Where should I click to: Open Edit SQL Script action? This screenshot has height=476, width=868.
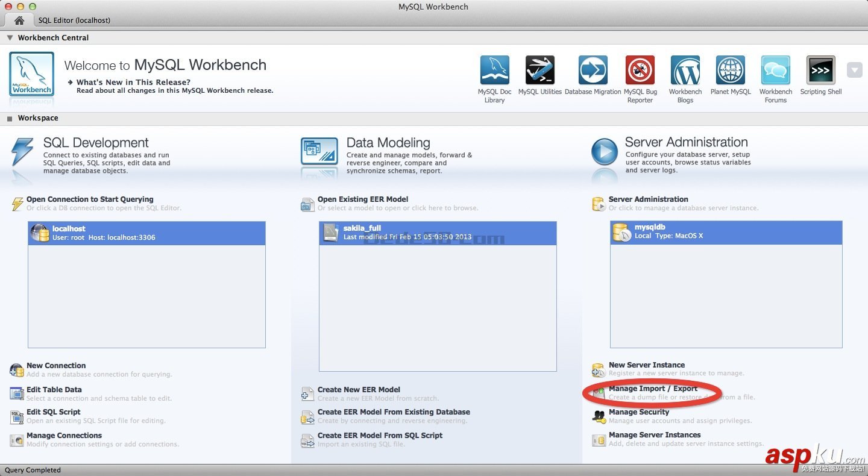(x=53, y=412)
